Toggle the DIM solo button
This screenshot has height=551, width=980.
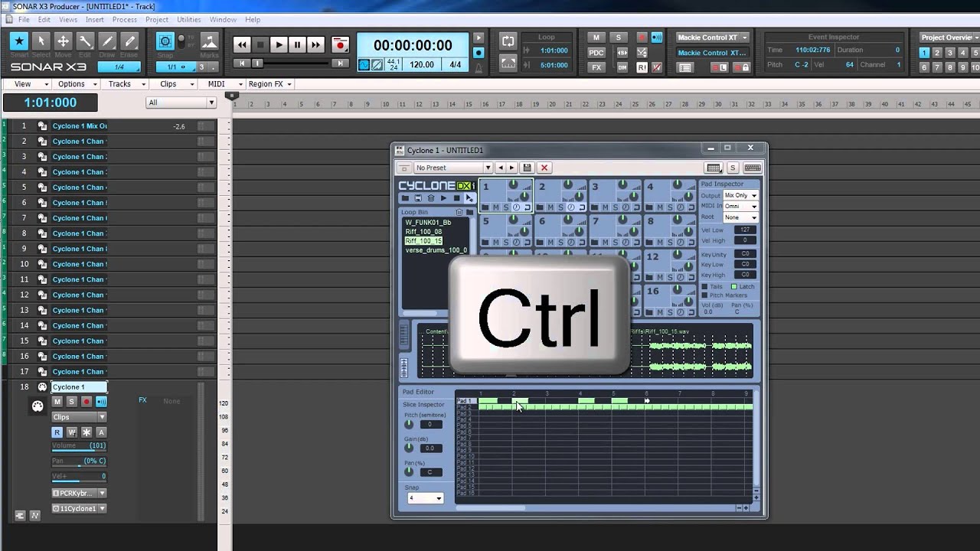click(x=622, y=67)
